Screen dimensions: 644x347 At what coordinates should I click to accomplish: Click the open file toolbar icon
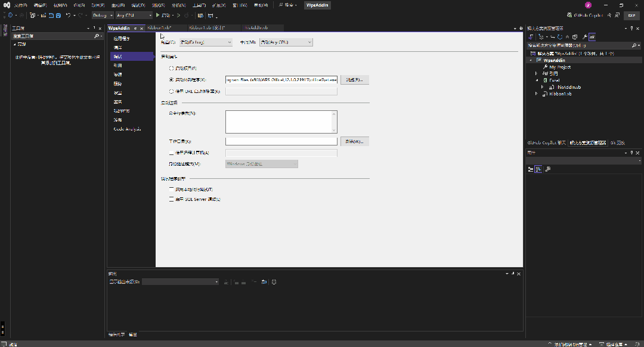click(x=43, y=15)
